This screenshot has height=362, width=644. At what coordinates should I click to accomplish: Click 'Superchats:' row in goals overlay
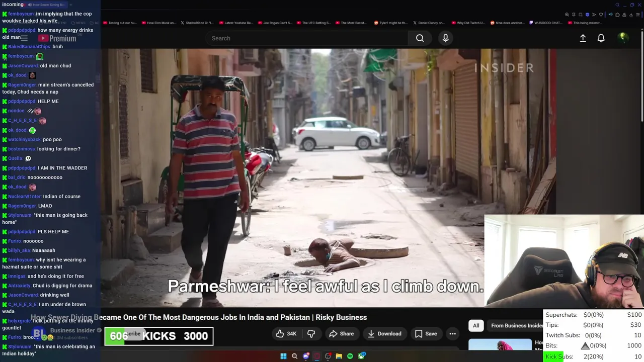coord(593,315)
